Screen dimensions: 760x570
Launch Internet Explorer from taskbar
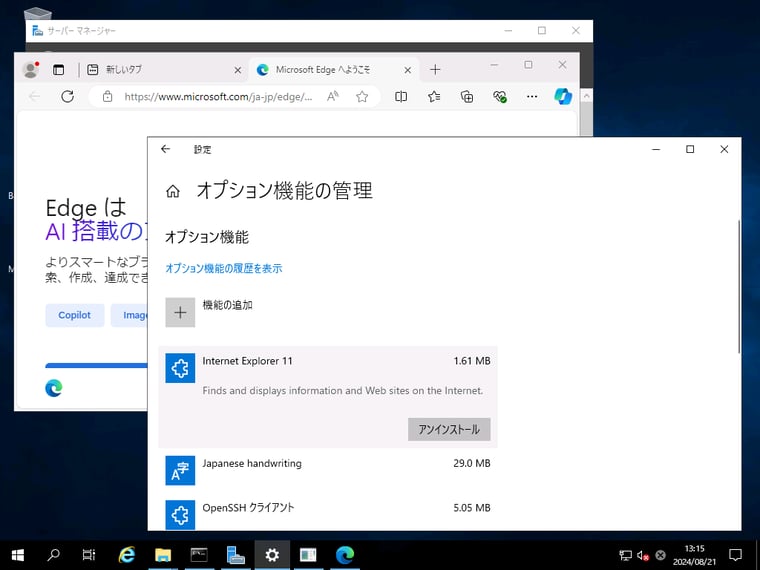coord(127,555)
